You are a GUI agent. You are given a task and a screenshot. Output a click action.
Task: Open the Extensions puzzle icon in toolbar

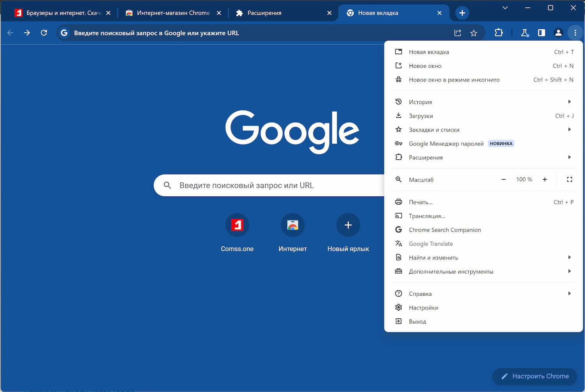498,33
